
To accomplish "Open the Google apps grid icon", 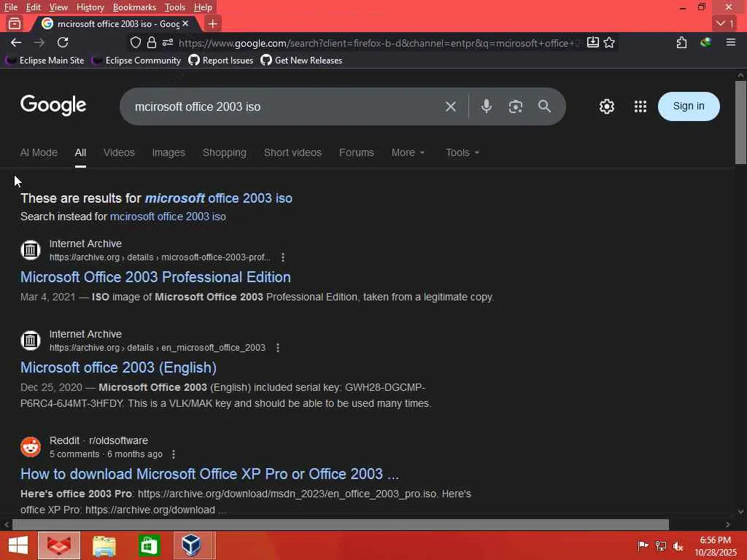I will point(640,106).
